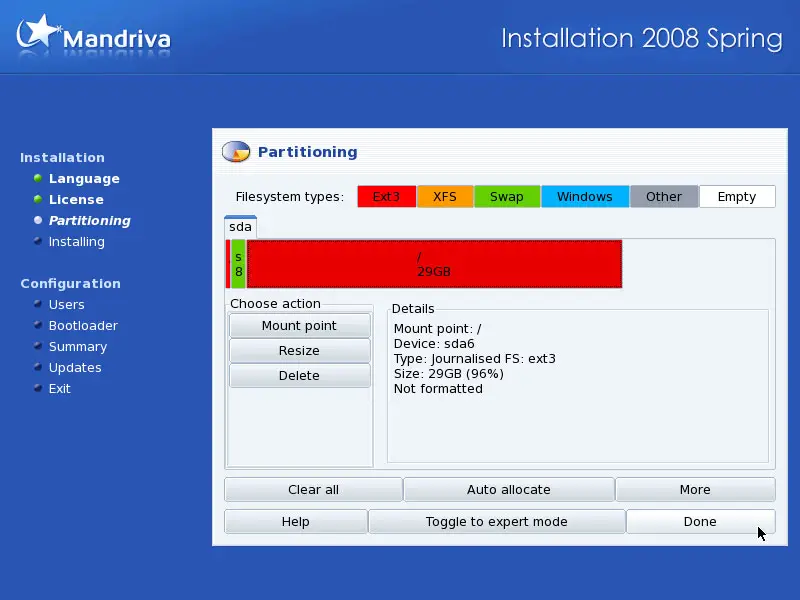Click the Bootloader configuration label
This screenshot has width=800, height=600.
tap(83, 326)
